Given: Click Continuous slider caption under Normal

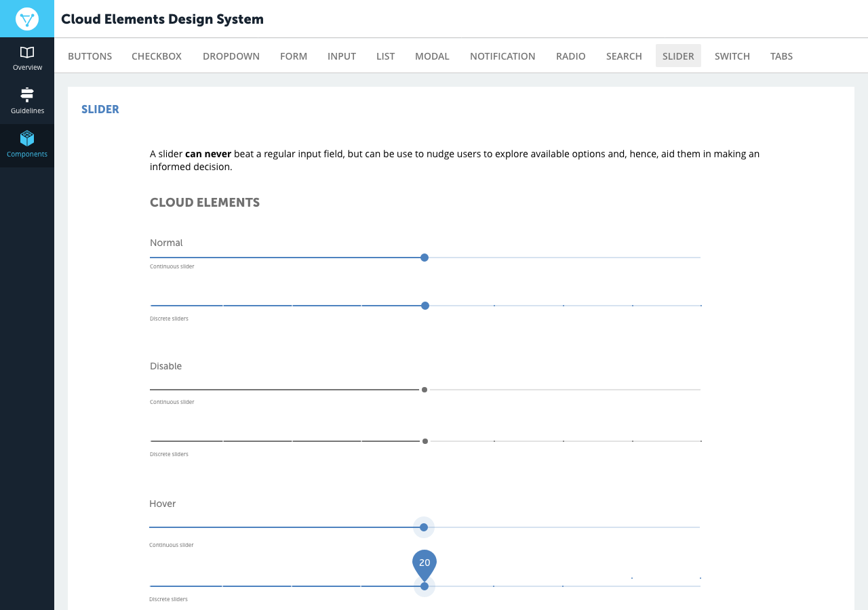Looking at the screenshot, I should (172, 266).
